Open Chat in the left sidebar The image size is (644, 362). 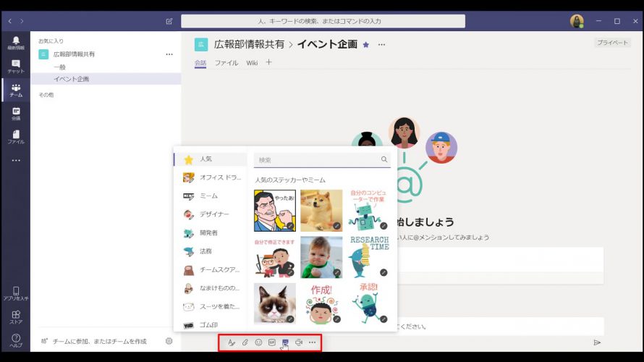[x=16, y=66]
